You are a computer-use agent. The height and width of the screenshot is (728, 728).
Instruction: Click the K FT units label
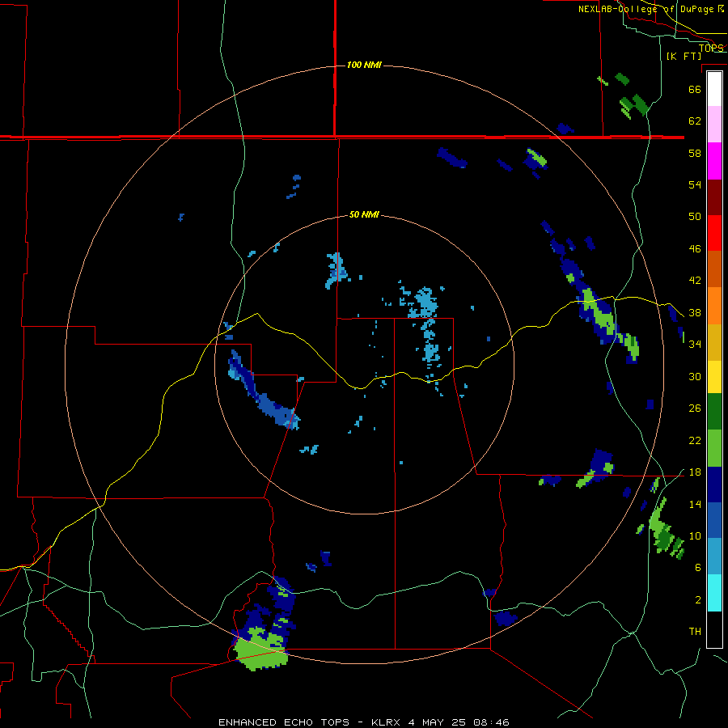684,56
